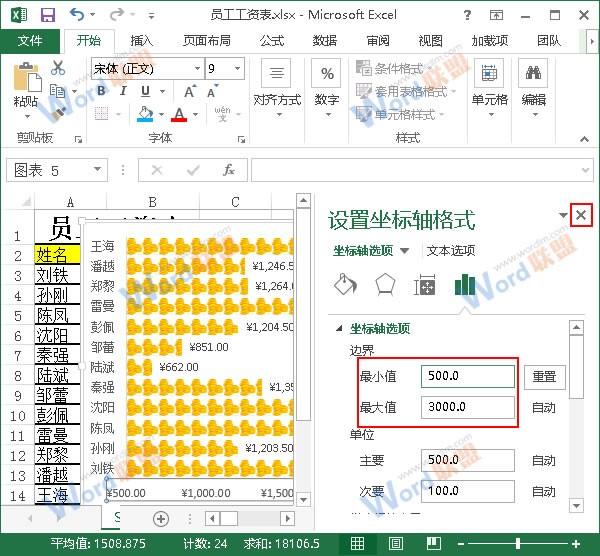Viewport: 600px width, 556px height.
Task: Click the 最大值 field showing 3000.0
Action: [x=468, y=407]
